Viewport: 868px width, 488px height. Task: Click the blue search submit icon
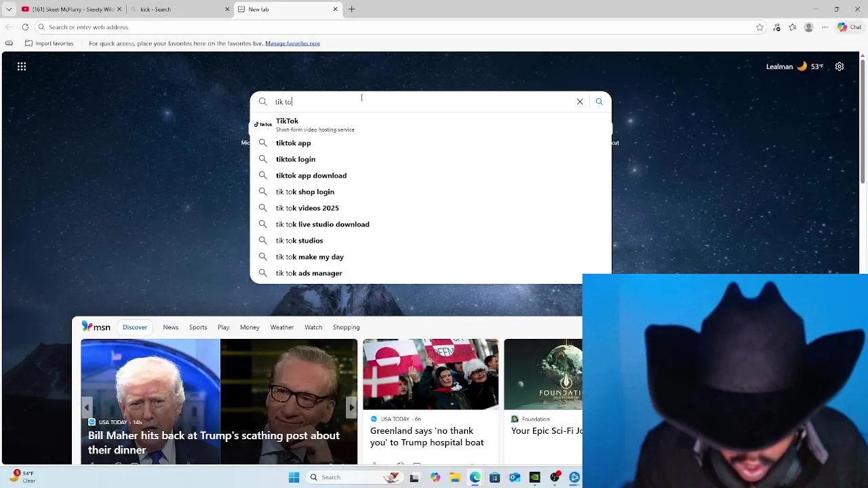599,102
